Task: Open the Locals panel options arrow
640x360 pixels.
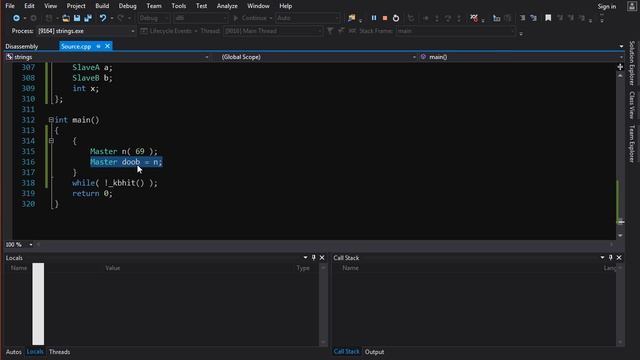Action: point(305,258)
